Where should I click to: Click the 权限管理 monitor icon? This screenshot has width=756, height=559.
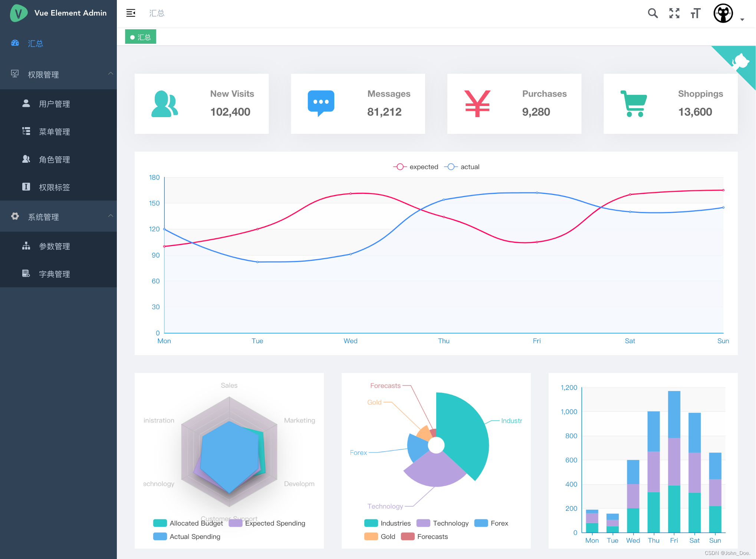tap(15, 74)
